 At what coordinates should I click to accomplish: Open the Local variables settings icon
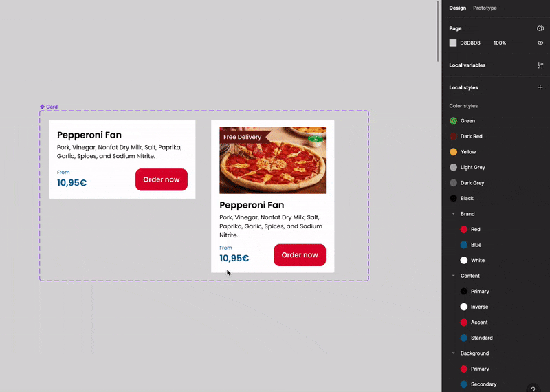tap(540, 65)
